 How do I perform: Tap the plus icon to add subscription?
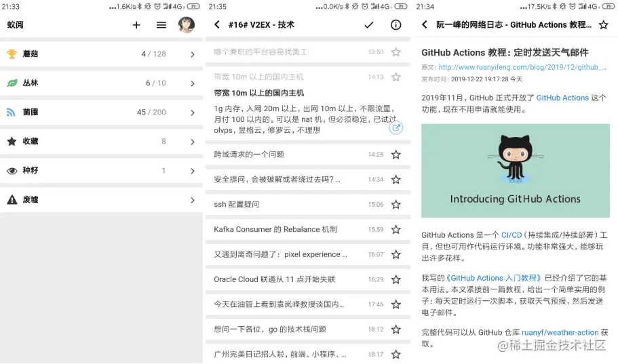[136, 25]
